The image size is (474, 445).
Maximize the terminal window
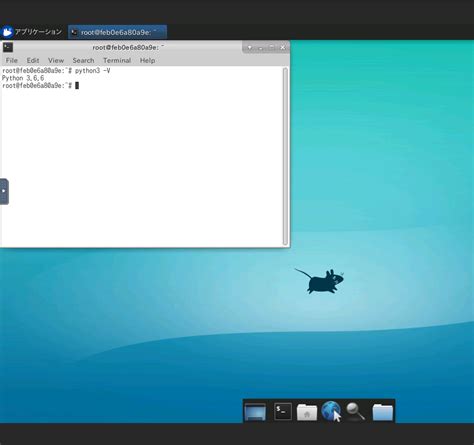[x=272, y=48]
